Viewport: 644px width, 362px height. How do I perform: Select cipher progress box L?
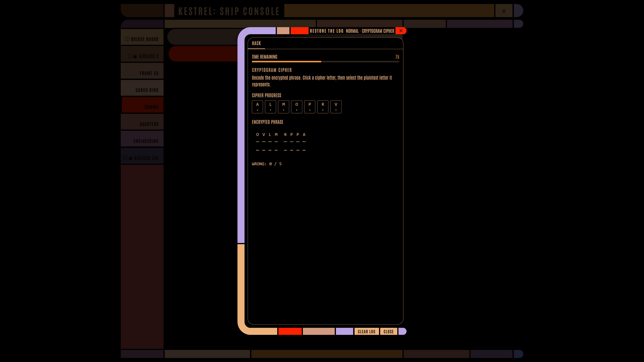click(x=271, y=107)
